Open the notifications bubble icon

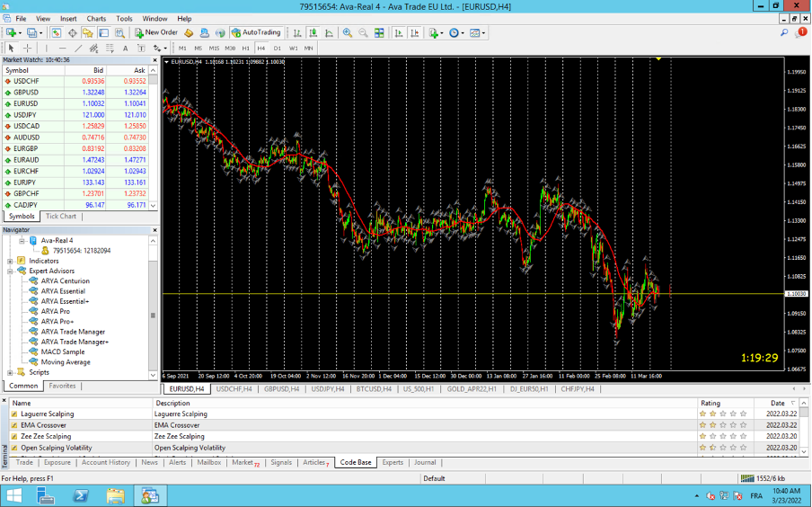coord(801,32)
